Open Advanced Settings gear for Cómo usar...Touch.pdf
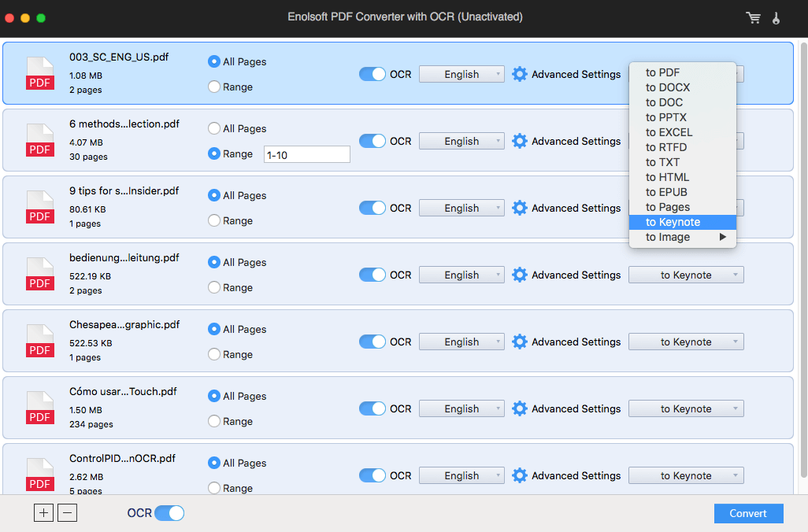This screenshot has width=808, height=532. [x=520, y=409]
